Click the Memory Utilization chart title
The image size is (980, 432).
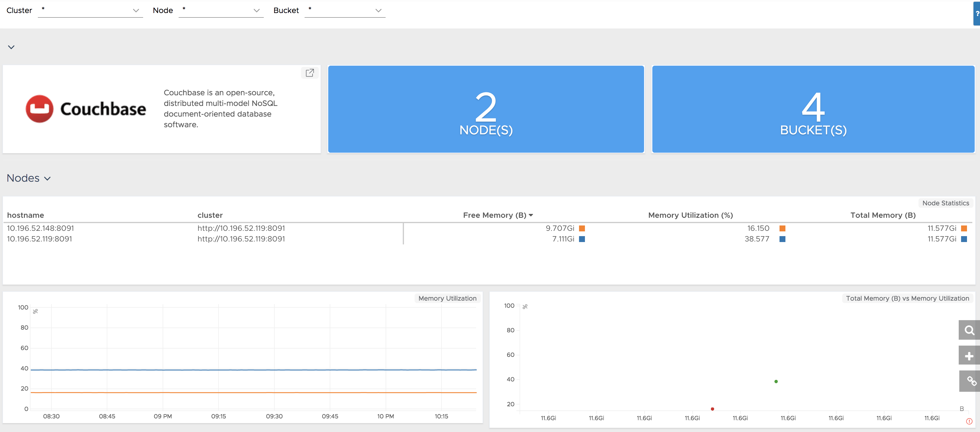pyautogui.click(x=447, y=298)
